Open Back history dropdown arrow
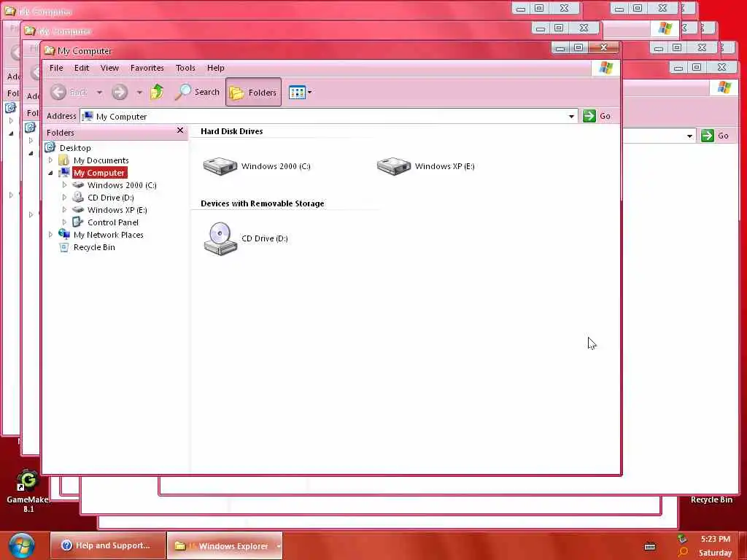747x560 pixels. point(99,93)
